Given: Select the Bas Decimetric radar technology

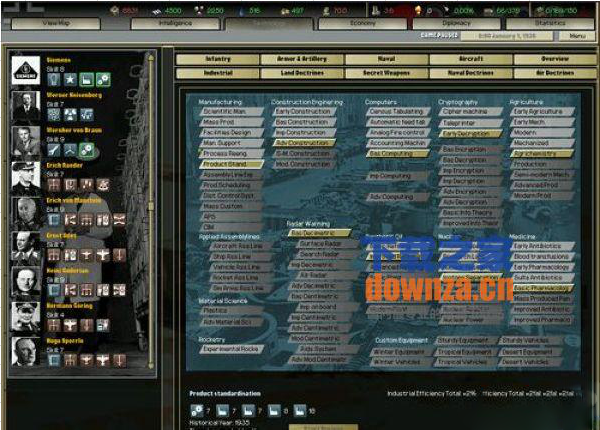Looking at the screenshot, I should click(x=320, y=233).
